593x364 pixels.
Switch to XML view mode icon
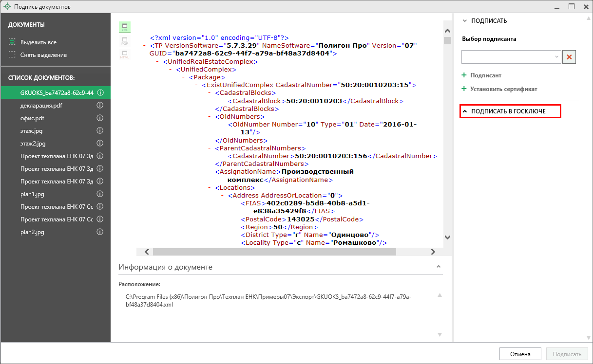coord(125,27)
